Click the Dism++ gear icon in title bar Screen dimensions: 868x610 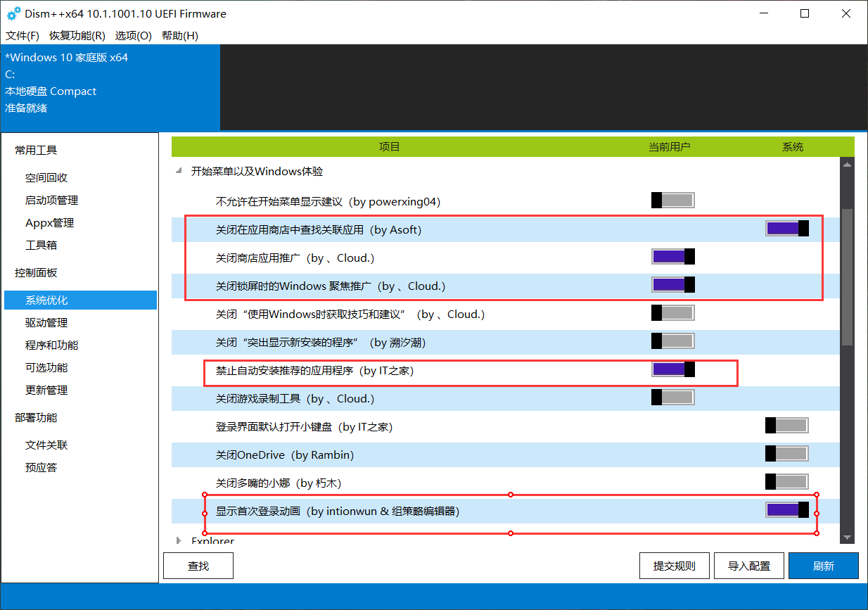[13, 13]
